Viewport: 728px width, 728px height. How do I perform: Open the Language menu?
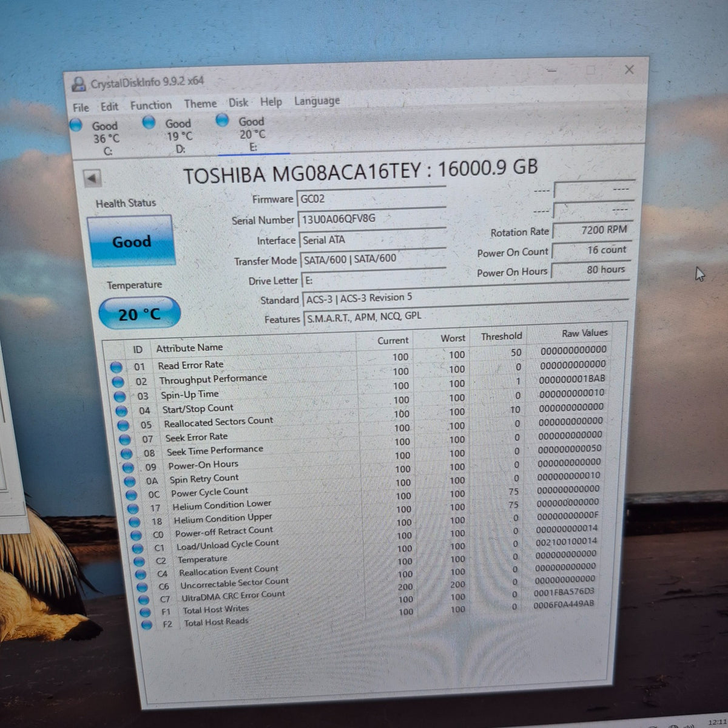pyautogui.click(x=317, y=101)
